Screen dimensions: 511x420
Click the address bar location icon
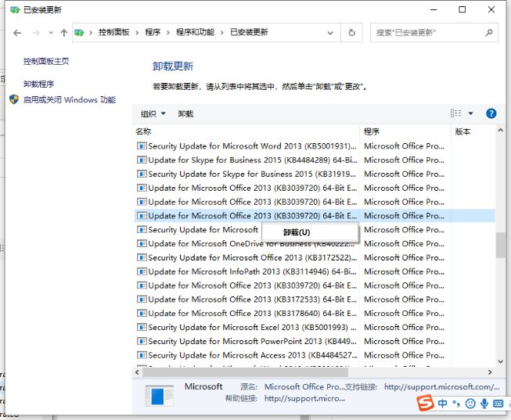(x=79, y=33)
